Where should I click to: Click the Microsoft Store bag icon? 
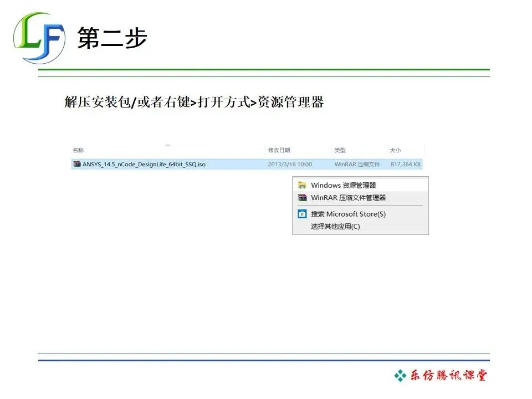pos(302,214)
